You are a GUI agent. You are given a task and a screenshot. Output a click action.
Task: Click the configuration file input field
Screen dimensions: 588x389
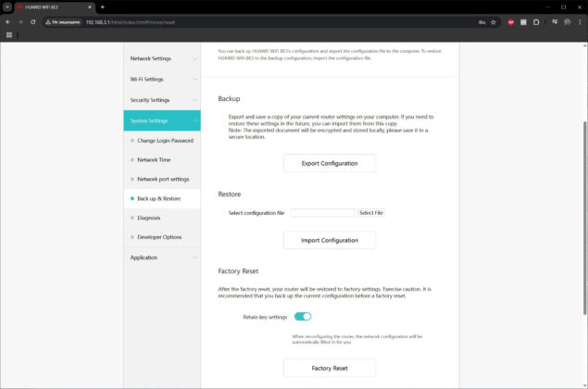322,213
